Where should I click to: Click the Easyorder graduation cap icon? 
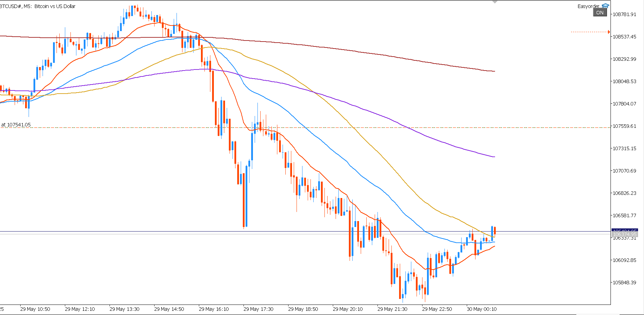coord(605,6)
